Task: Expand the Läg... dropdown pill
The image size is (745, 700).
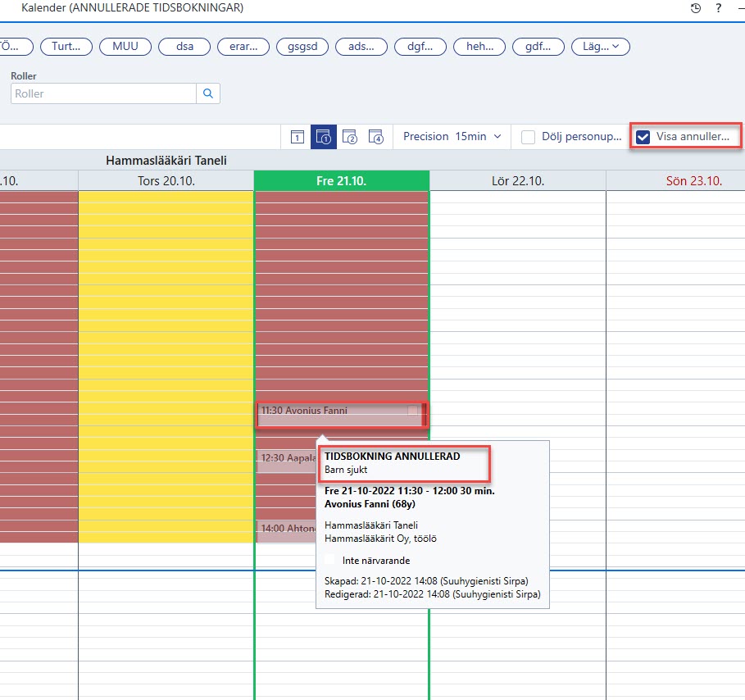Action: click(601, 47)
